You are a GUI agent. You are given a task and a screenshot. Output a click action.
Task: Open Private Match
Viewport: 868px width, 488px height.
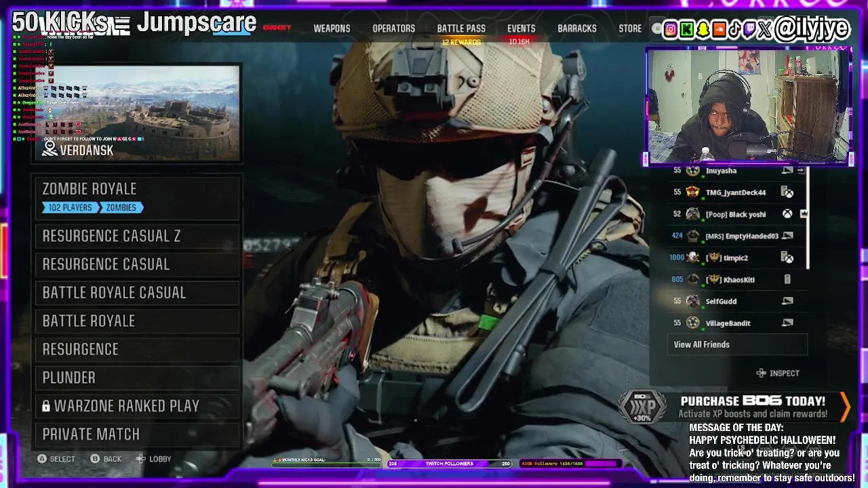pyautogui.click(x=138, y=434)
